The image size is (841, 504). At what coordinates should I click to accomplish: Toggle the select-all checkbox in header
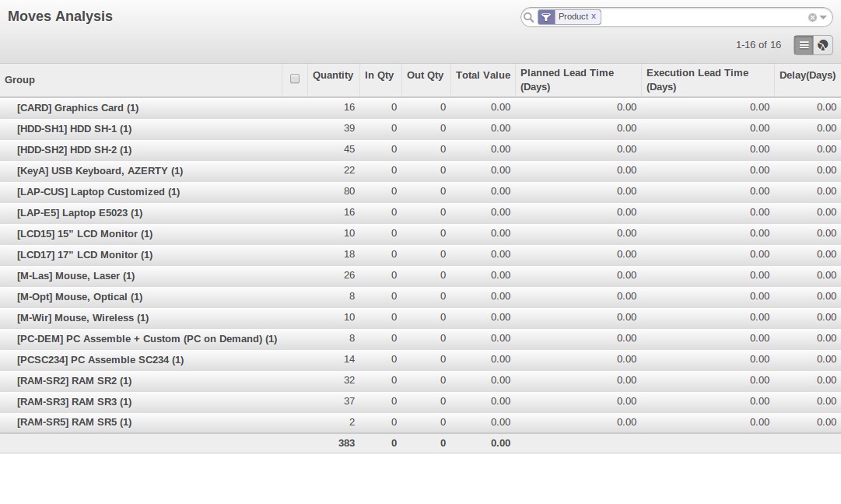(294, 79)
